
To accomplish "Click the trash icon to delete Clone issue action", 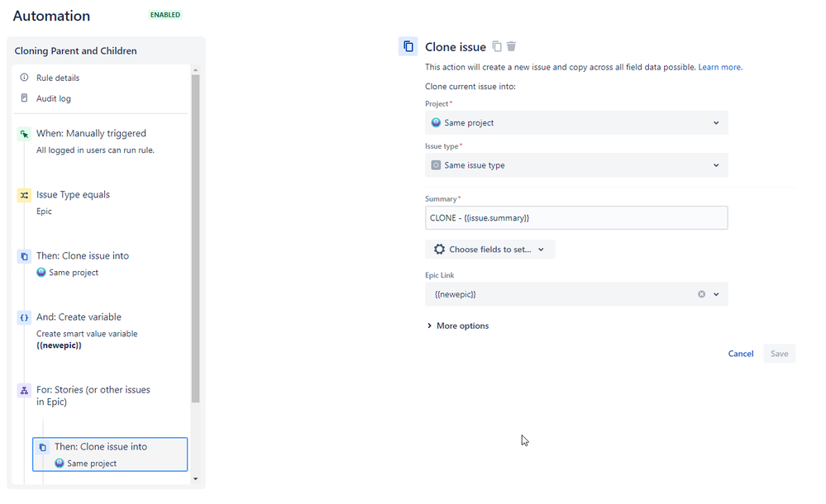I will coord(511,46).
